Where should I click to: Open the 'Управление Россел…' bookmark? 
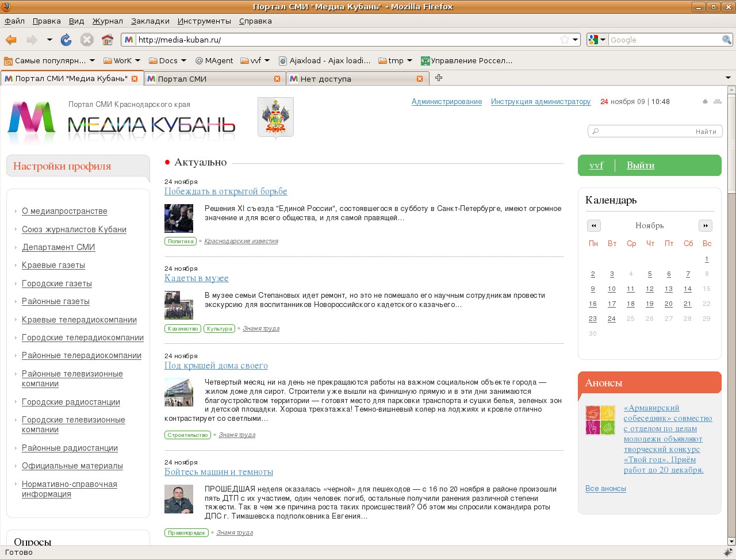(x=466, y=60)
